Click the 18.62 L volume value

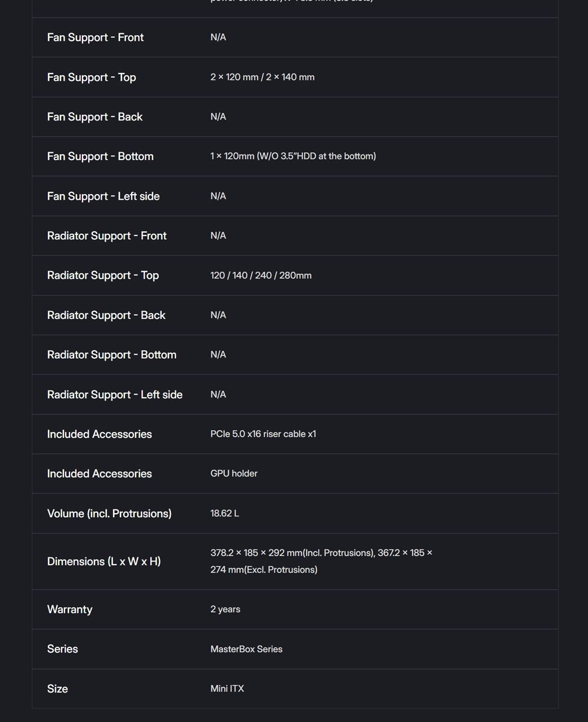pos(224,513)
